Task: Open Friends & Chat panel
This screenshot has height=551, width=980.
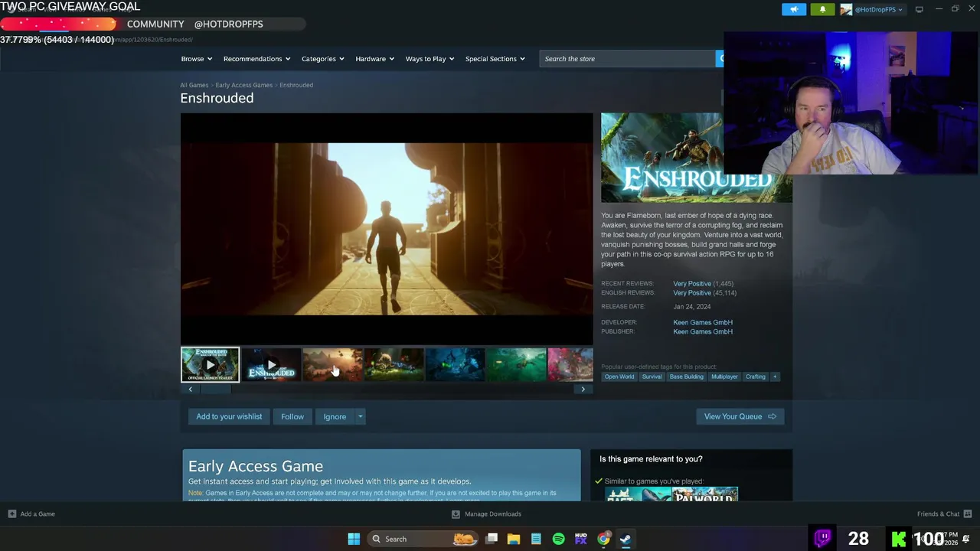Action: 944,514
